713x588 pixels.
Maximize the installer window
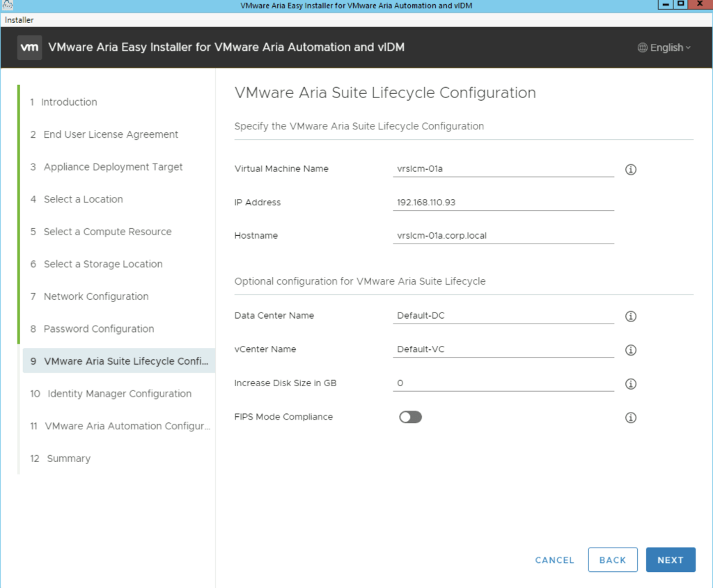coord(680,5)
